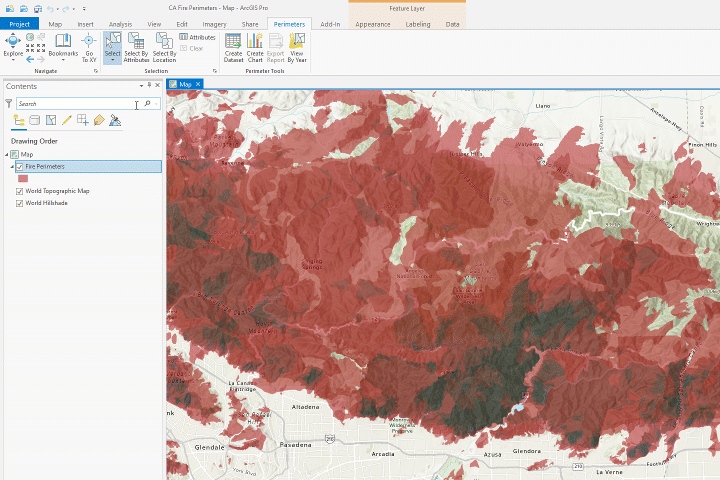Open the Labeling feature layer tab

pyautogui.click(x=418, y=24)
